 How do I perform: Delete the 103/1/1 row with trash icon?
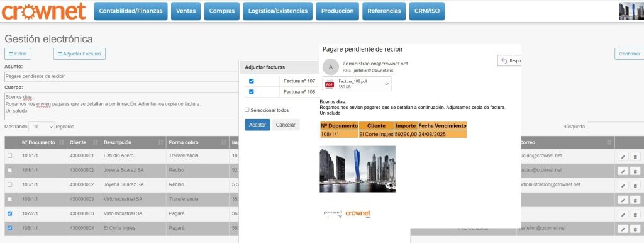(x=635, y=157)
